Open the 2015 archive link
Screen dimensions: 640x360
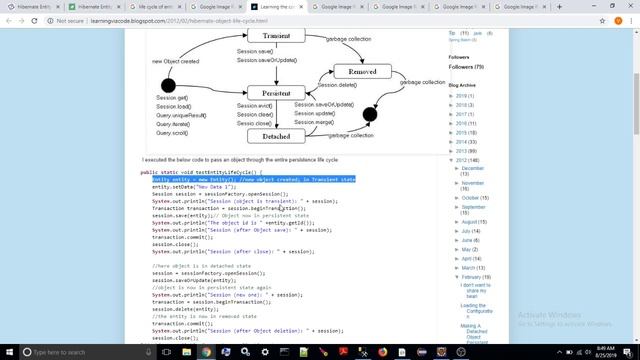[461, 133]
